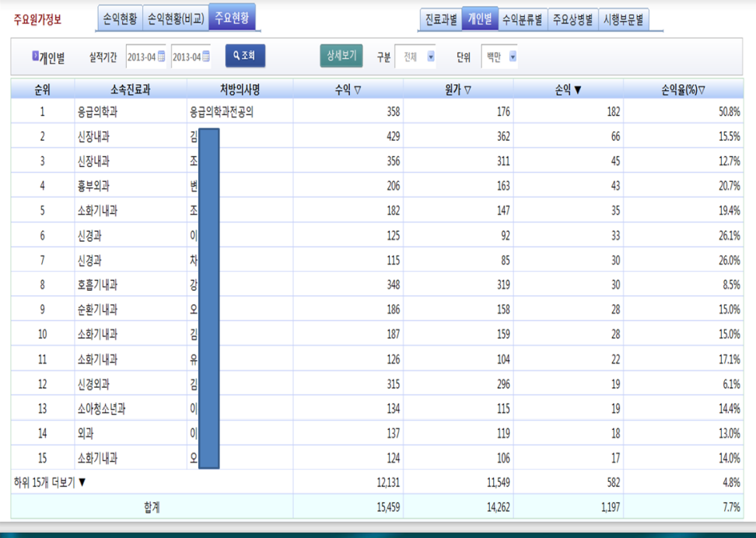Click the 순위 column header
This screenshot has height=538, width=756.
(43, 89)
